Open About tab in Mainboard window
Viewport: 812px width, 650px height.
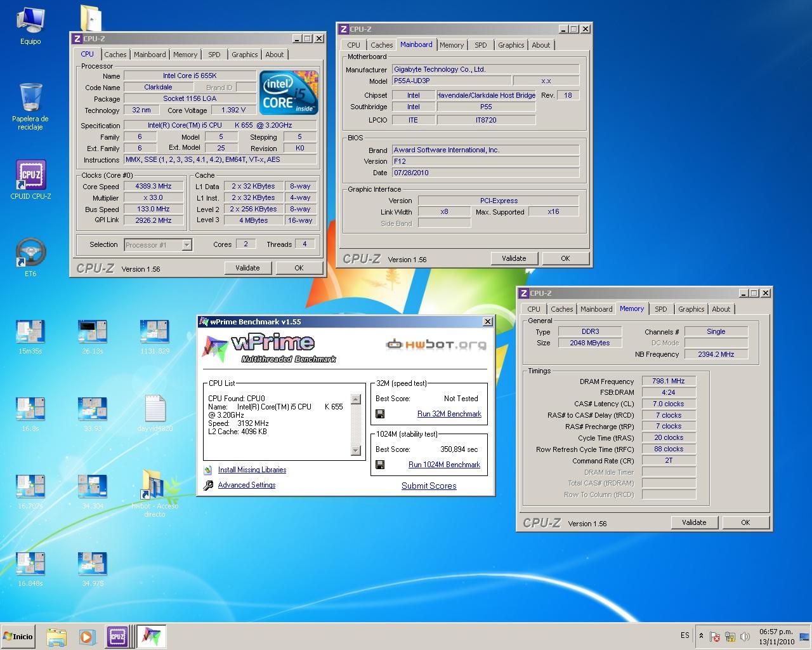point(541,45)
